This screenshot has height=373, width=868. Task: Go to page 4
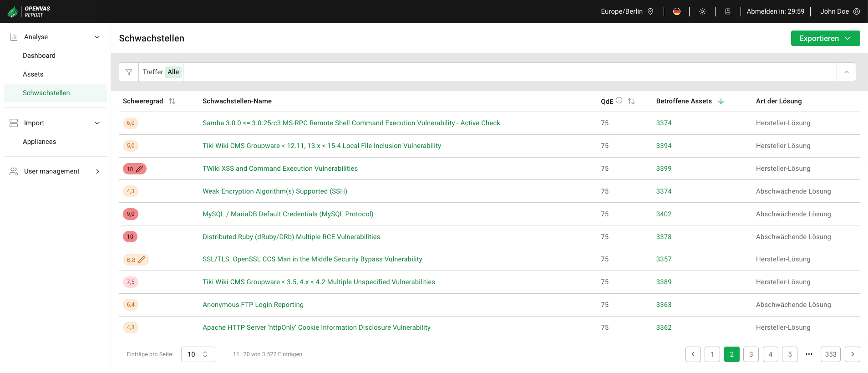click(771, 354)
